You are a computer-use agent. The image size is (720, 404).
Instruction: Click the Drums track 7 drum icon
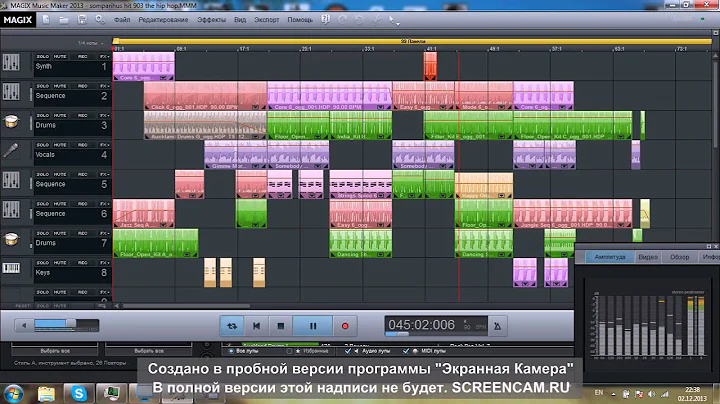pyautogui.click(x=11, y=239)
